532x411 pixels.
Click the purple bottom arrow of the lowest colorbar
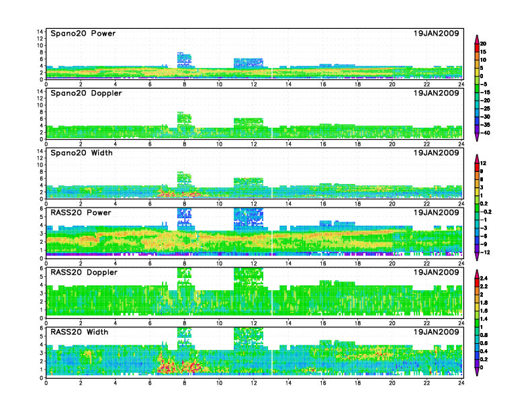(x=476, y=372)
